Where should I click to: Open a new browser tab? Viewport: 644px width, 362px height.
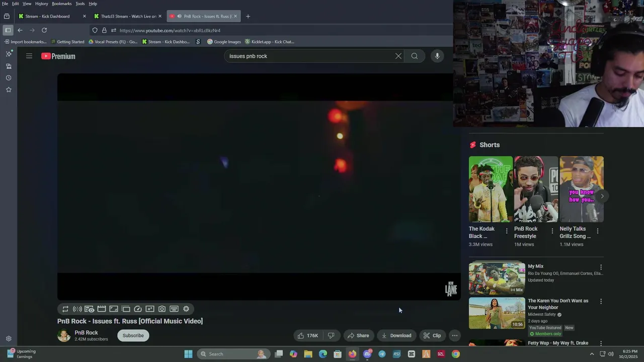[248, 16]
